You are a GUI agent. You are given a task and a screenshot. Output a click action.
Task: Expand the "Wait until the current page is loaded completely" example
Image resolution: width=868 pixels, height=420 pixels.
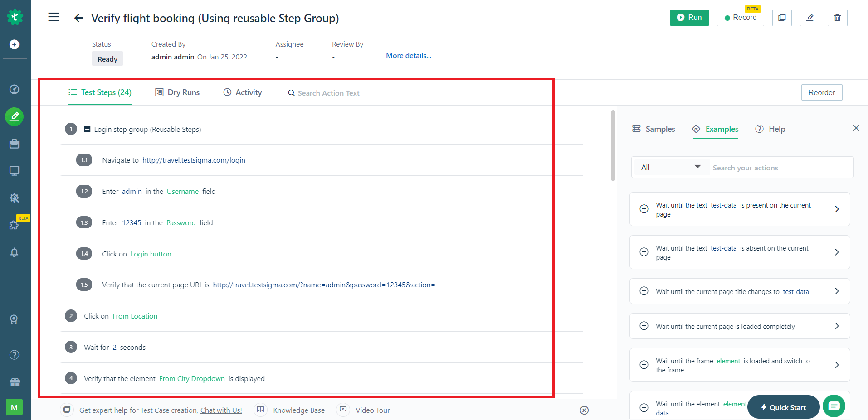coord(837,326)
